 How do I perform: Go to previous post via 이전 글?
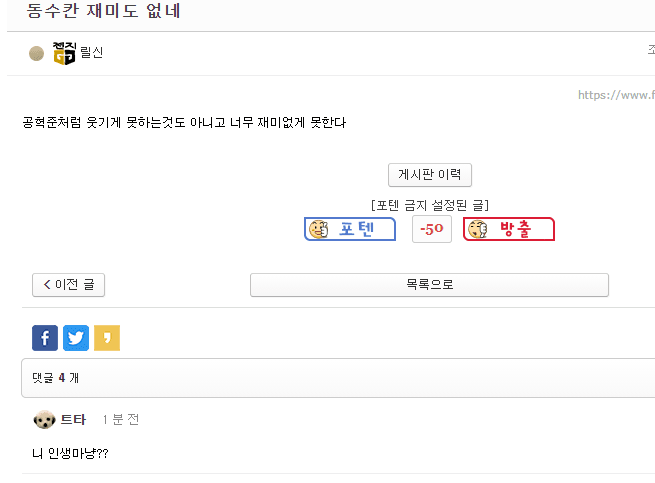pyautogui.click(x=69, y=285)
